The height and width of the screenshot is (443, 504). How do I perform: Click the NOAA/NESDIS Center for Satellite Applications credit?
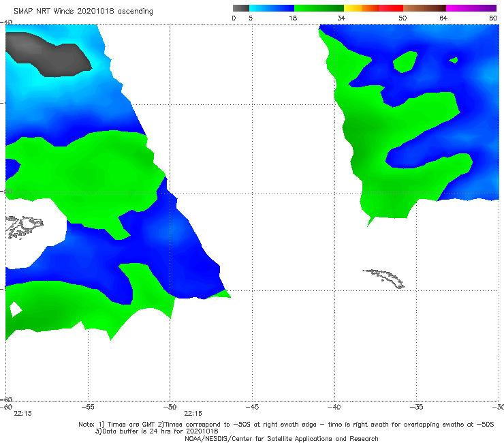281,439
